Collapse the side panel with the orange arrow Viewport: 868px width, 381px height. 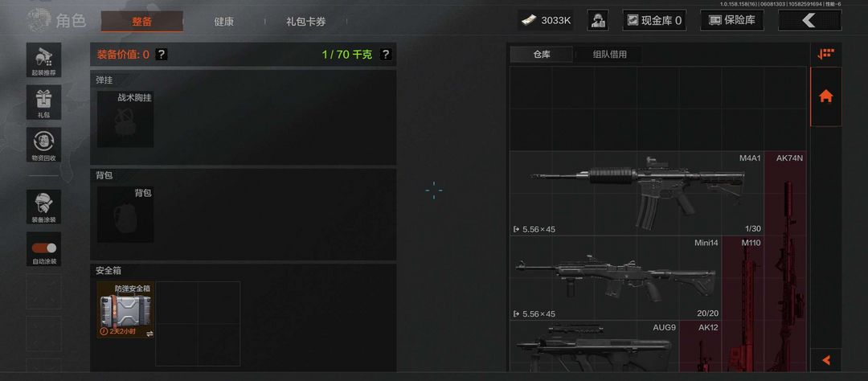point(826,361)
